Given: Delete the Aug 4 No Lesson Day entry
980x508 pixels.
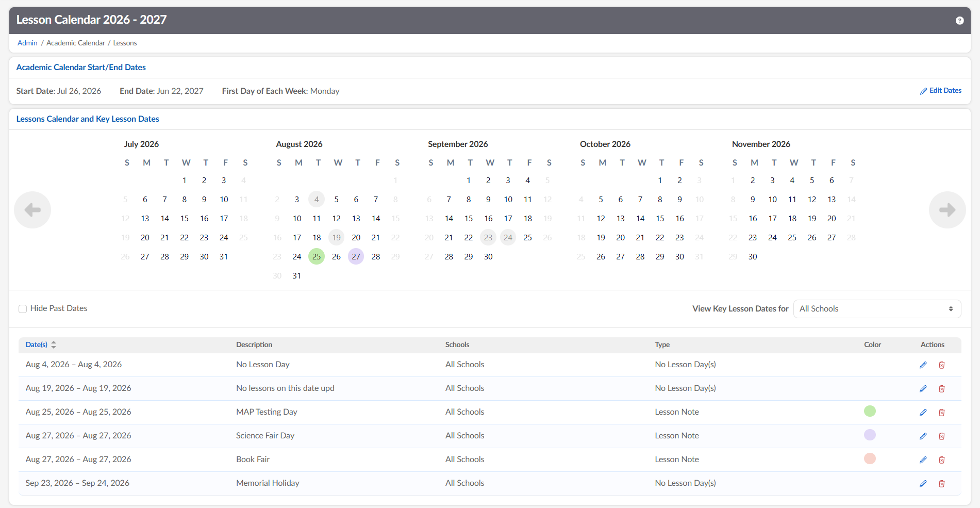Looking at the screenshot, I should [941, 365].
